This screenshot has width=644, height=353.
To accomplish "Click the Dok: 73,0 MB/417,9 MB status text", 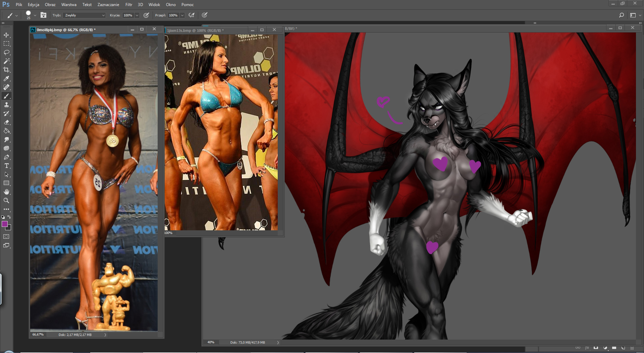I will (x=248, y=343).
